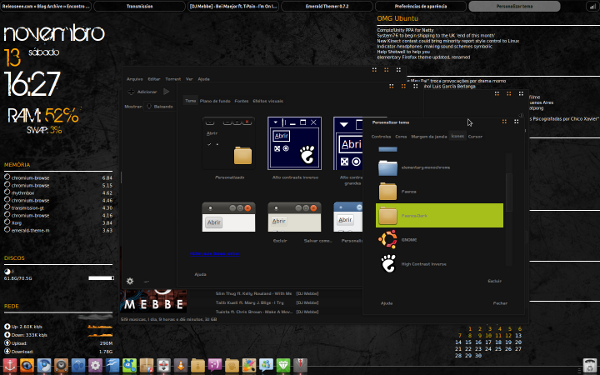Open the folder with paw dock icon
The width and height of the screenshot is (600, 375).
(232, 365)
